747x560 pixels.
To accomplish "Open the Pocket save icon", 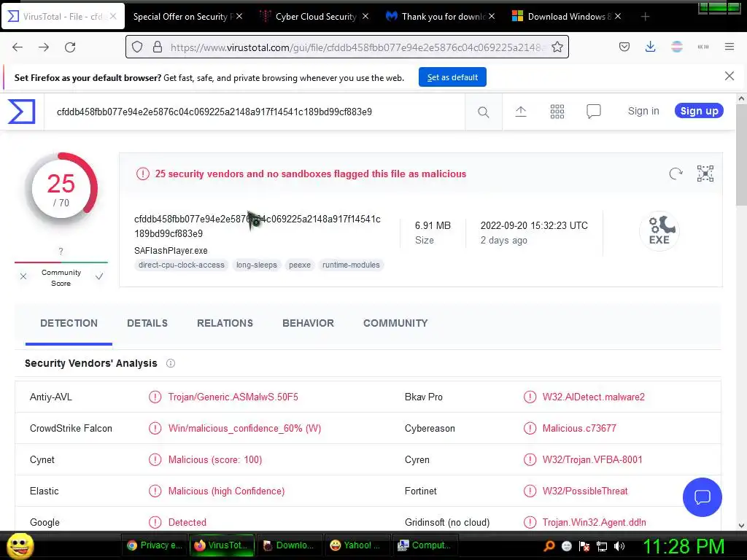I will click(x=624, y=47).
